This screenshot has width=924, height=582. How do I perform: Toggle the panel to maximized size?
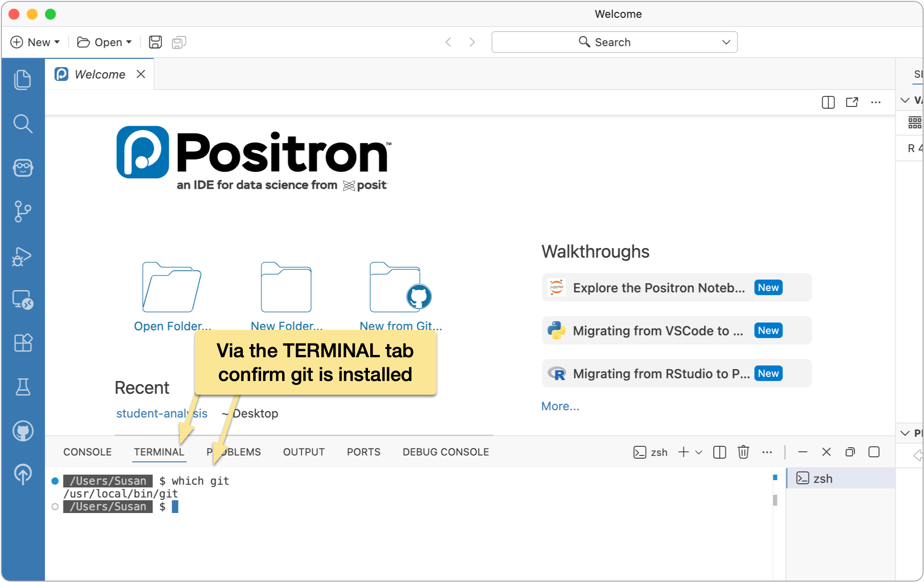874,452
